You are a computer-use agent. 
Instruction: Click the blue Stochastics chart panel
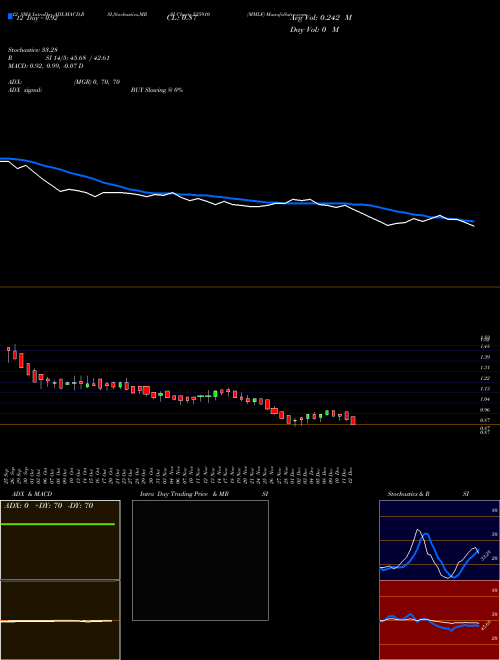(x=439, y=540)
